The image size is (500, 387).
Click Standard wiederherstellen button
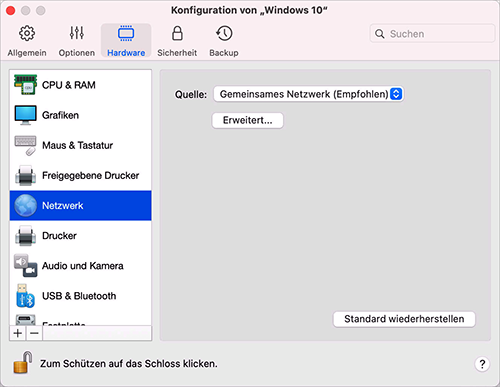(x=404, y=319)
